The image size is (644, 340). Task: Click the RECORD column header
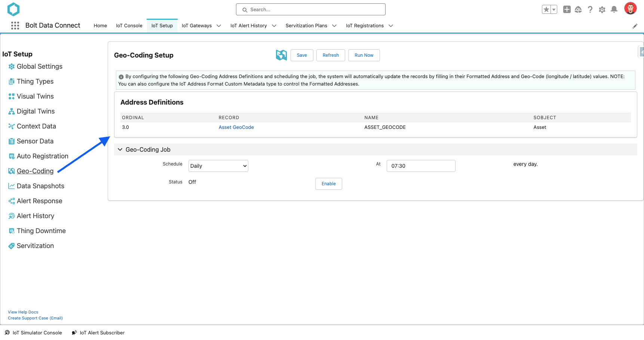pos(229,118)
